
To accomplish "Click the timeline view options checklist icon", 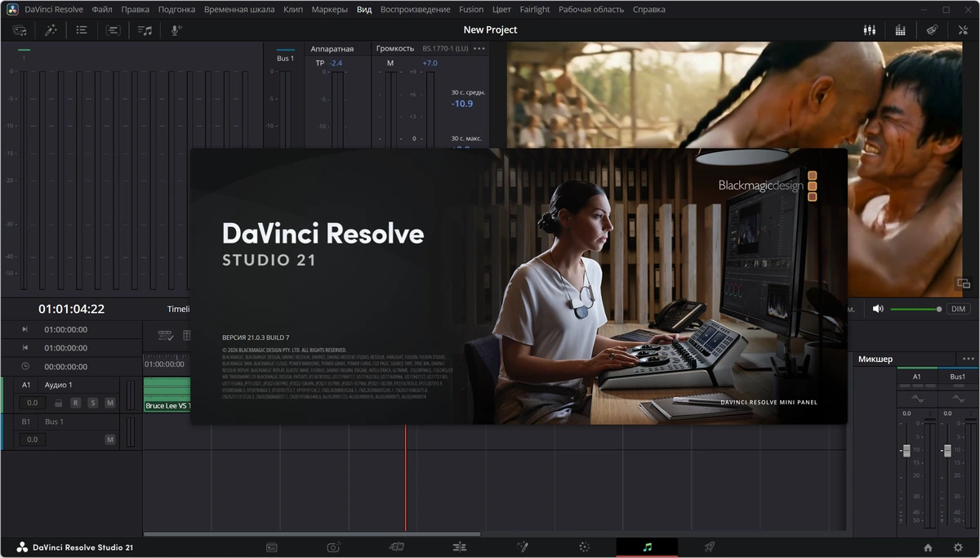I will click(x=165, y=336).
